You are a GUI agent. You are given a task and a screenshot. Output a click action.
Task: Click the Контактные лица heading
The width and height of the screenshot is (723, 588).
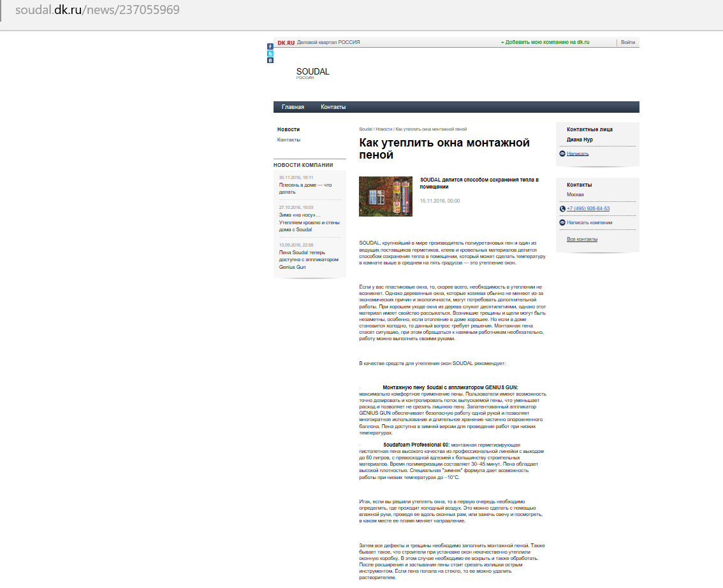[589, 129]
